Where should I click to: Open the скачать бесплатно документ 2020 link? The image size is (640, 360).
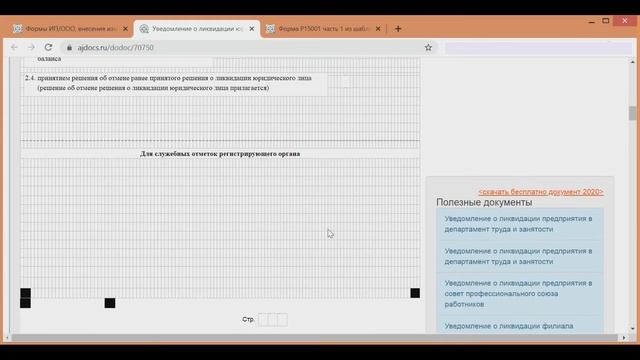(541, 192)
